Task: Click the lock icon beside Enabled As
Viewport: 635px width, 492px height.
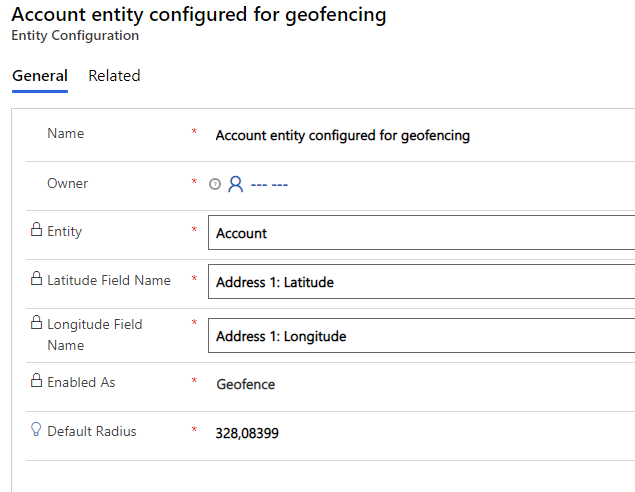Action: [36, 380]
